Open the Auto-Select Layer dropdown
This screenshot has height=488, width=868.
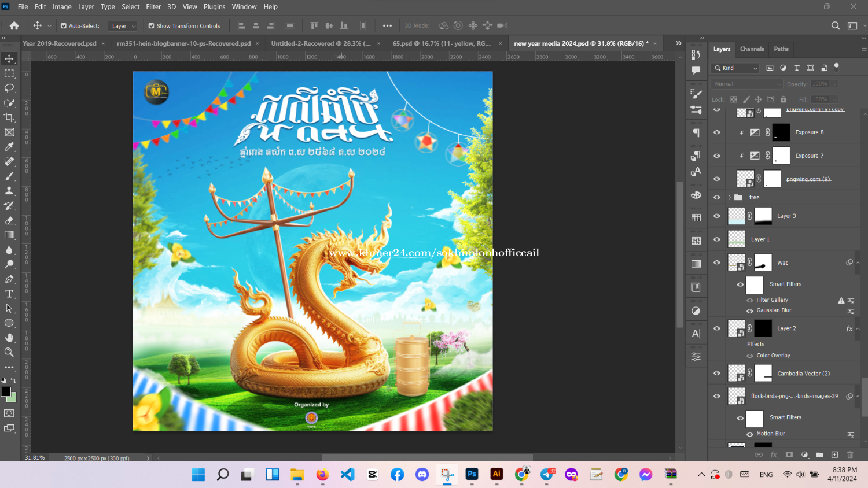coord(124,26)
